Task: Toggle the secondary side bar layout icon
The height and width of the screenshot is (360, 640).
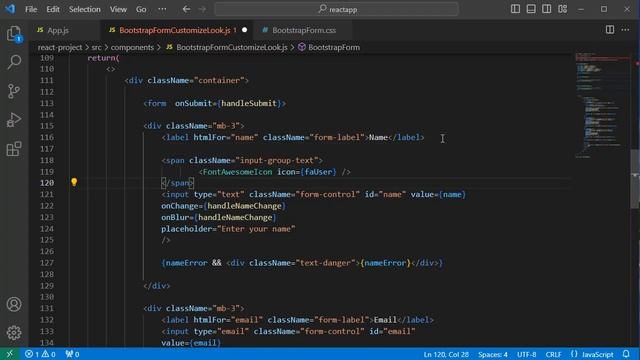Action: point(547,9)
